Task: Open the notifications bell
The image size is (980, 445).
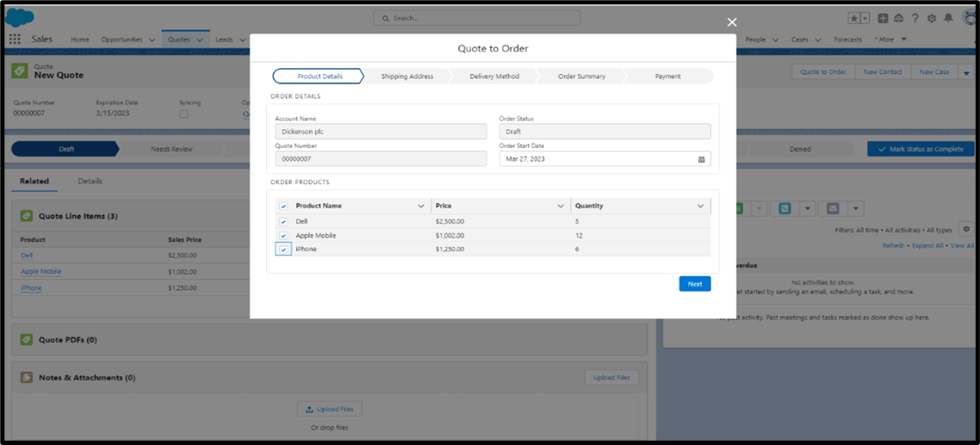Action: (x=947, y=18)
